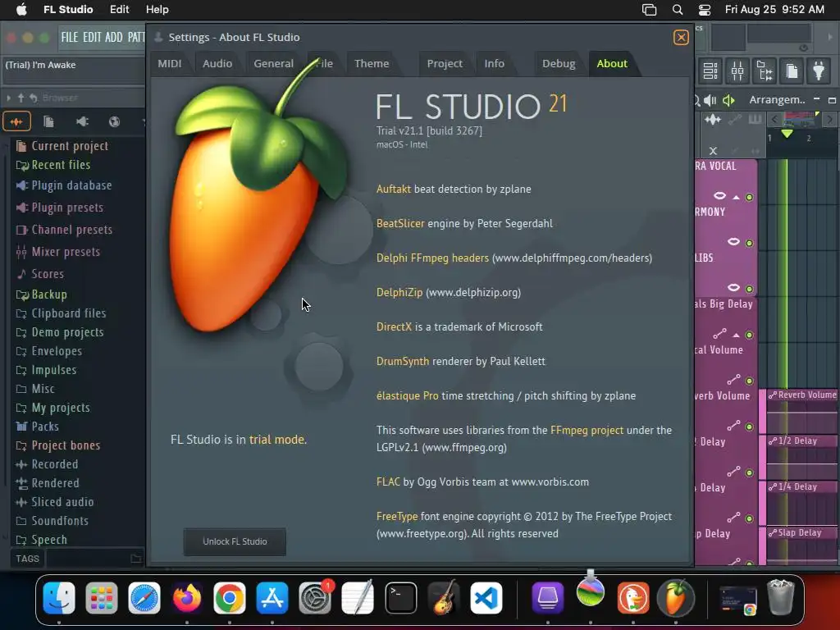This screenshot has height=630, width=840.
Task: Click the trial mode link
Action: (x=277, y=440)
